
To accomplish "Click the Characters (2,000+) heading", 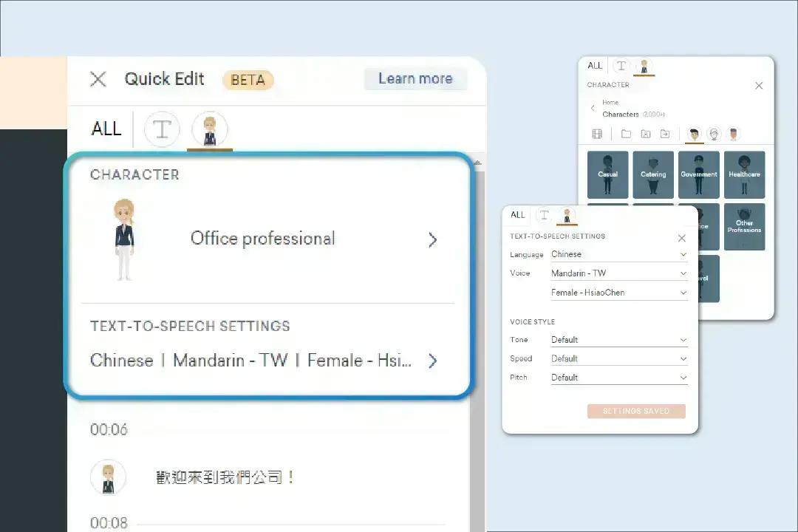I will click(634, 115).
